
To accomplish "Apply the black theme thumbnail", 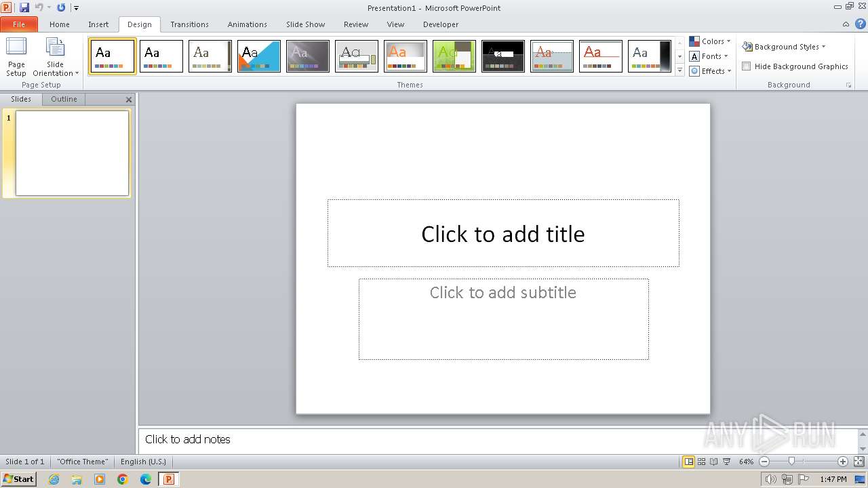I will tap(503, 56).
